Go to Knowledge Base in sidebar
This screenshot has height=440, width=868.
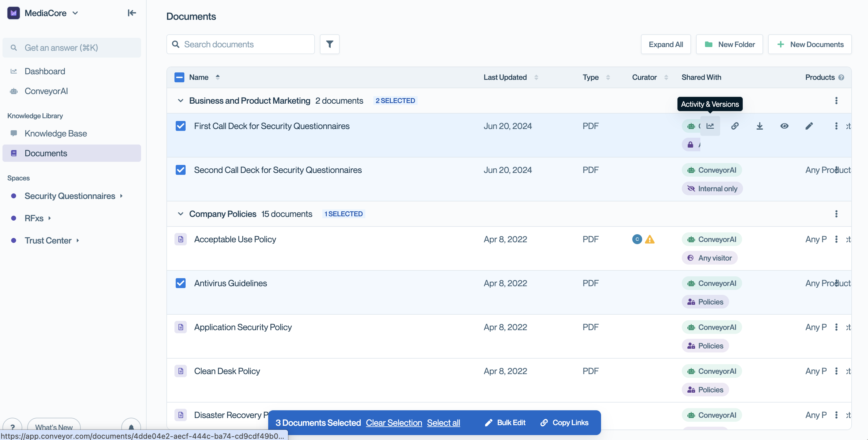point(56,133)
